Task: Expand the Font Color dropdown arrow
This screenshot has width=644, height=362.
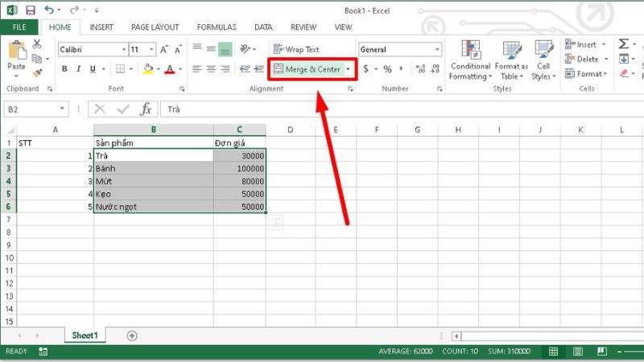Action: coord(180,69)
